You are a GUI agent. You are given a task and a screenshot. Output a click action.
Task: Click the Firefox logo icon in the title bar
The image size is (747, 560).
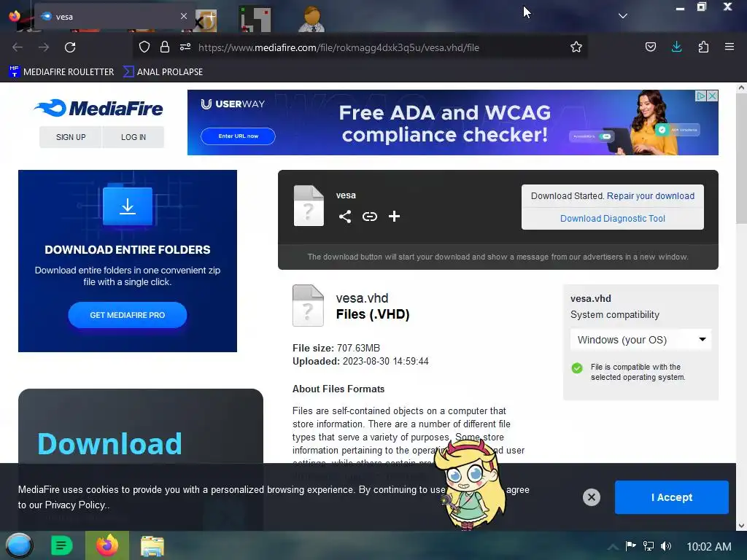15,16
